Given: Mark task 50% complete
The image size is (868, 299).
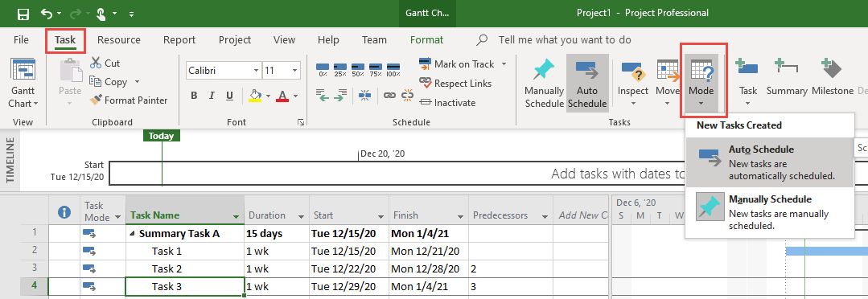Looking at the screenshot, I should pos(358,70).
